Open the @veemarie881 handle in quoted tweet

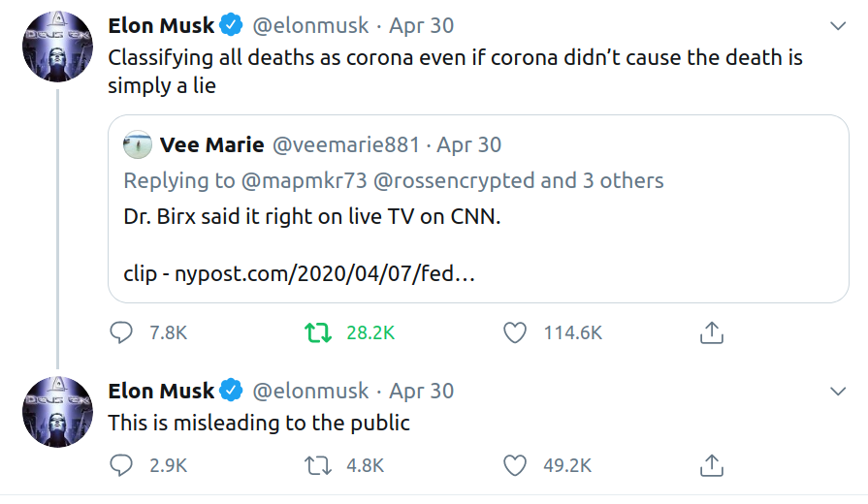346,145
